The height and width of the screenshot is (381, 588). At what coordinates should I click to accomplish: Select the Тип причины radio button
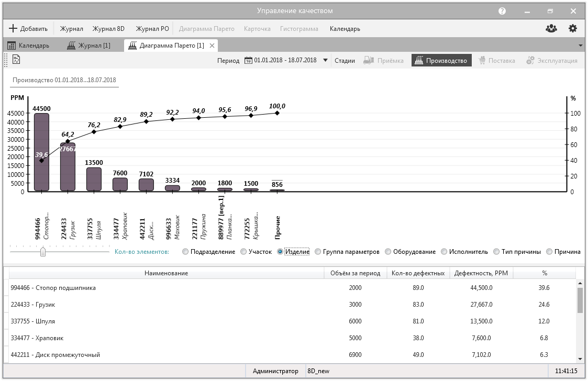coord(496,252)
